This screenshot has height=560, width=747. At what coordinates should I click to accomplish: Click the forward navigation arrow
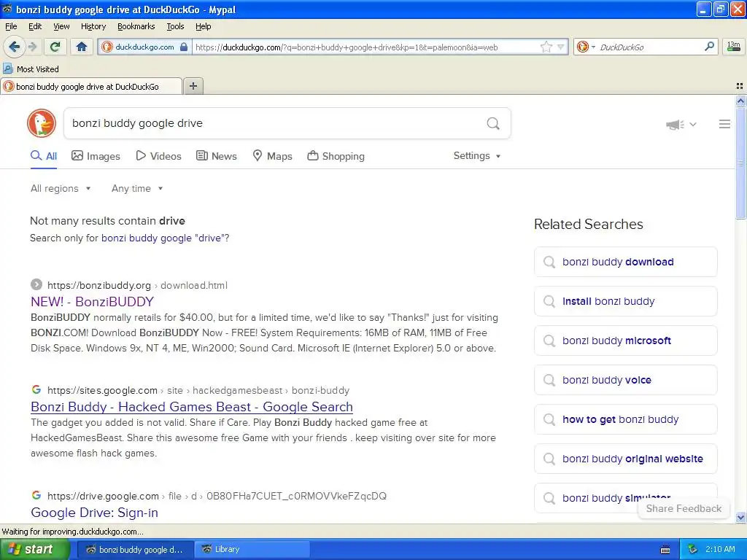pos(32,47)
